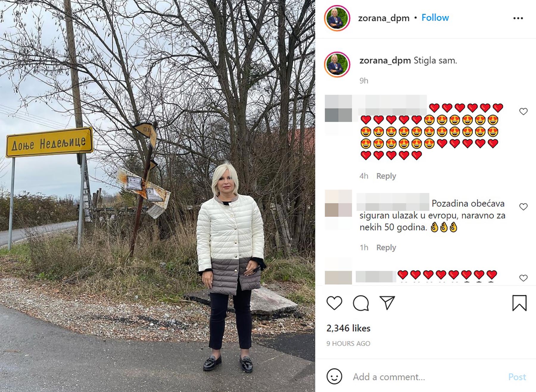
Task: Submit comment with the Post button
Action: [517, 377]
